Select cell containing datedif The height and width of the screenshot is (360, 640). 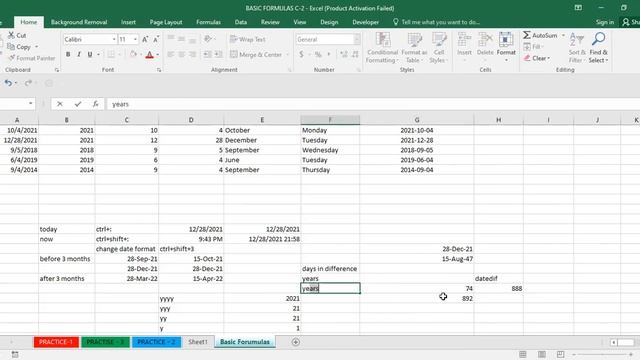point(498,278)
